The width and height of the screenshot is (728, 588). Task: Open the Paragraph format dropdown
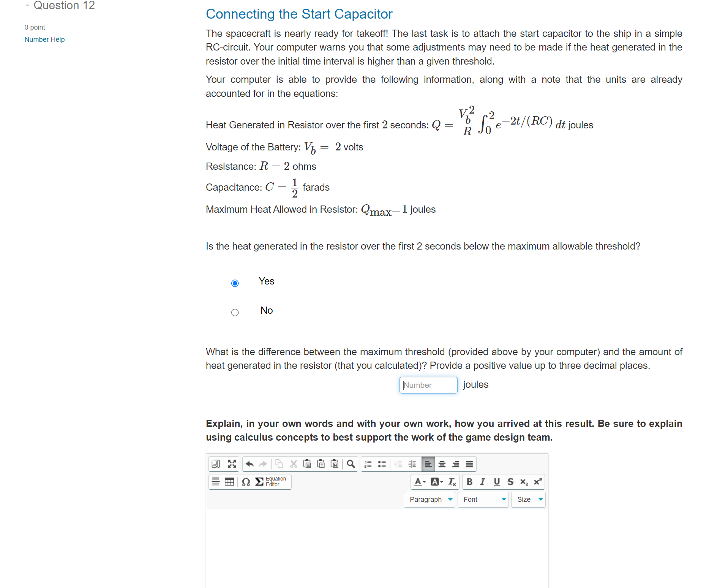click(x=429, y=499)
